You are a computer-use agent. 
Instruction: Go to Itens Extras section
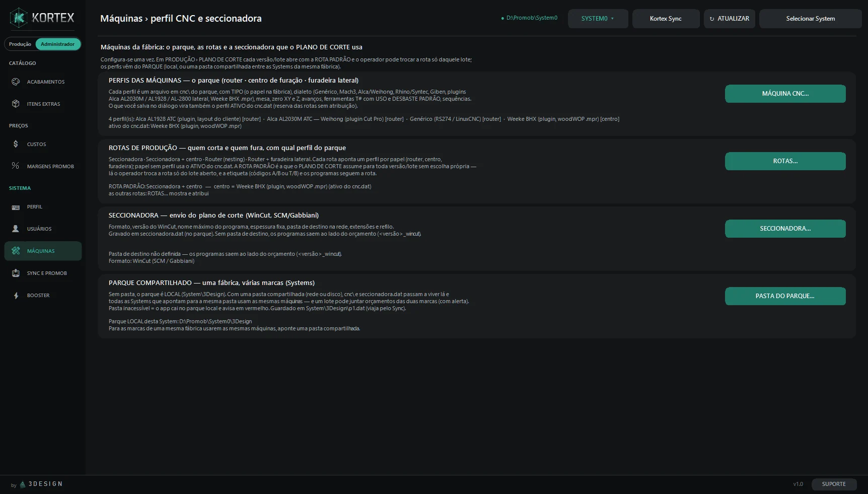(x=43, y=104)
